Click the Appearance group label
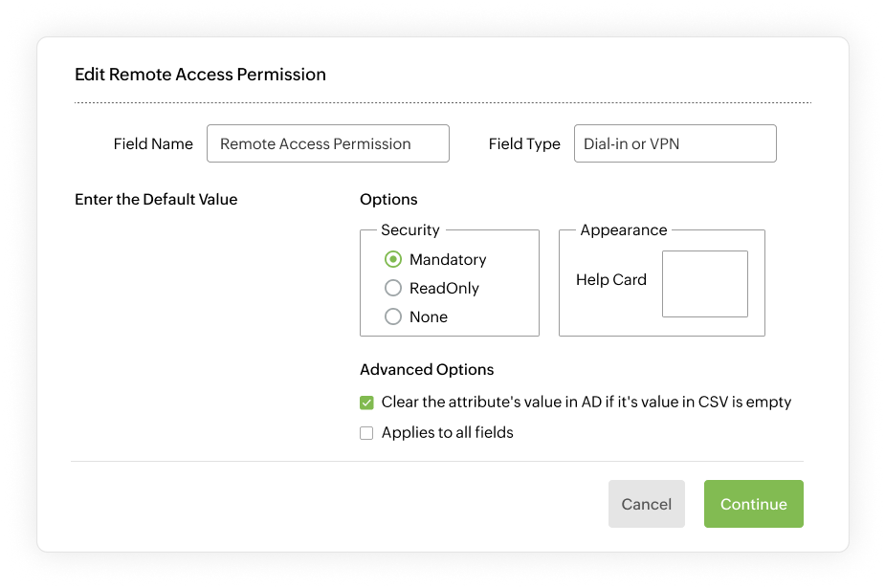885x588 pixels. pyautogui.click(x=623, y=229)
